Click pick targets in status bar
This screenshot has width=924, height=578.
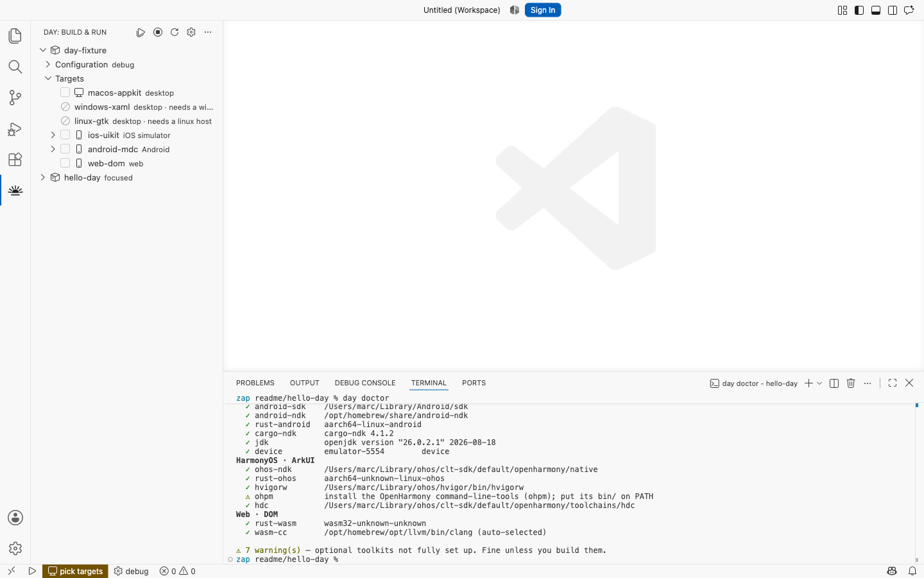[x=76, y=571]
